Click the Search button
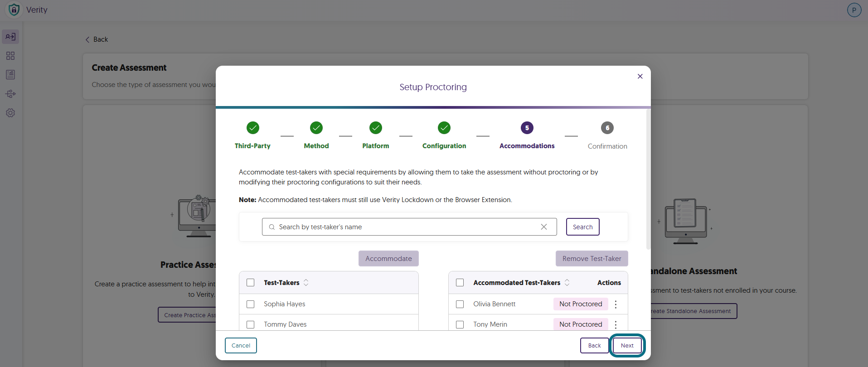 582,227
